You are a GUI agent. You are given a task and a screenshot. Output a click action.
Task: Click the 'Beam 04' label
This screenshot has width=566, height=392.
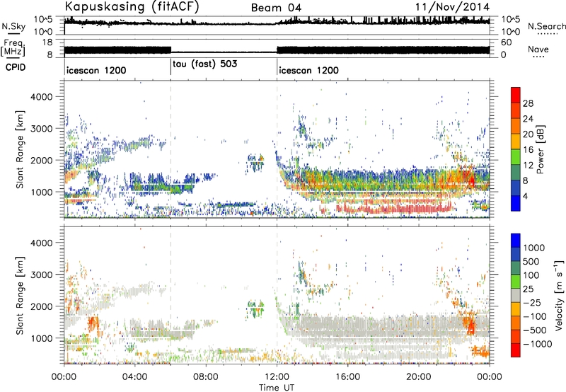pyautogui.click(x=276, y=8)
